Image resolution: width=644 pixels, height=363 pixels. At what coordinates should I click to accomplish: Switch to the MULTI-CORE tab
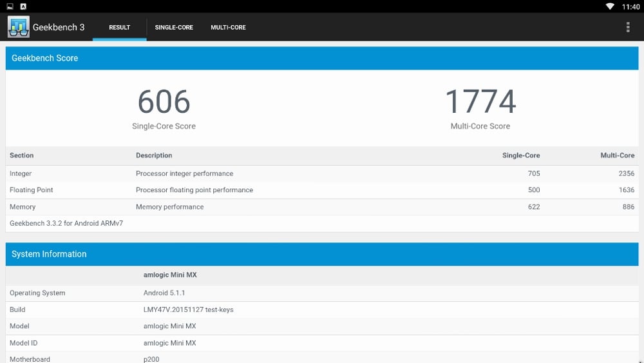(229, 27)
